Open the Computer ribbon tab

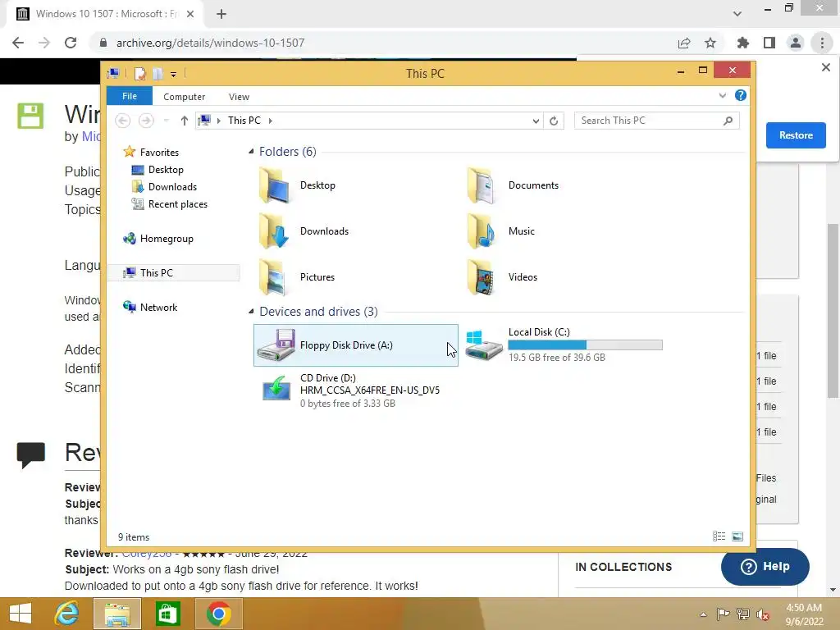point(185,97)
